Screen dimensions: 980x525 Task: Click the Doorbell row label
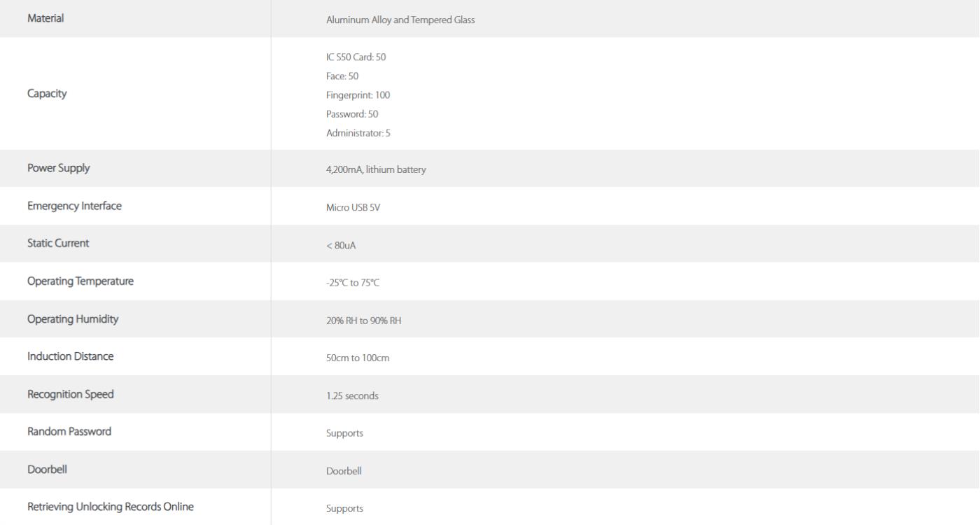click(x=47, y=470)
